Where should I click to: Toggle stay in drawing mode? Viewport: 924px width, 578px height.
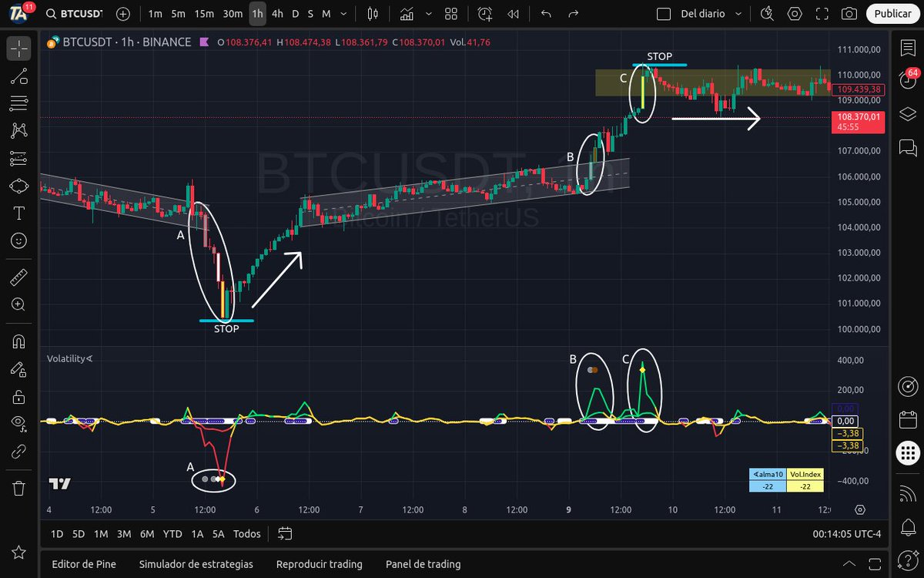click(x=19, y=369)
